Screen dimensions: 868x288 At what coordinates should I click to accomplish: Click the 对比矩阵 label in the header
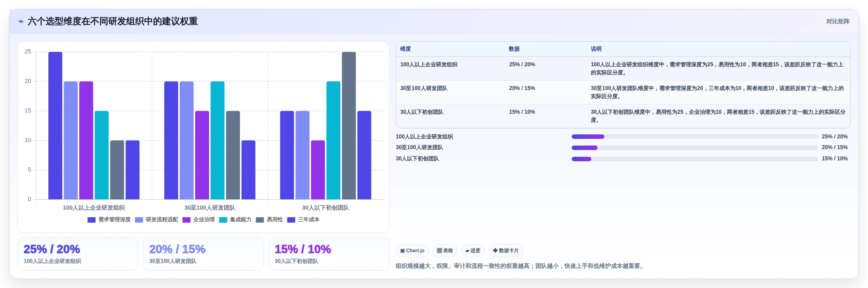(x=838, y=21)
